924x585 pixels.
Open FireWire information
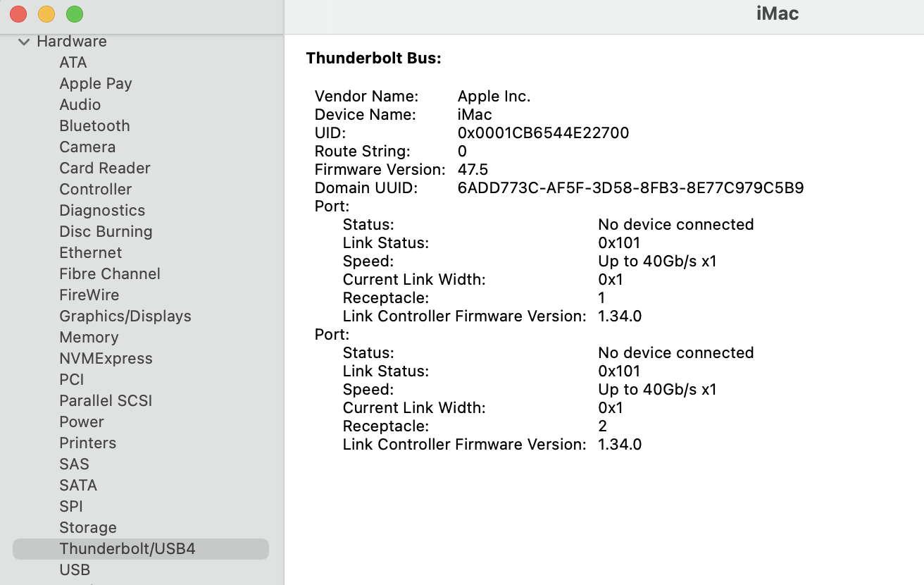pos(89,295)
